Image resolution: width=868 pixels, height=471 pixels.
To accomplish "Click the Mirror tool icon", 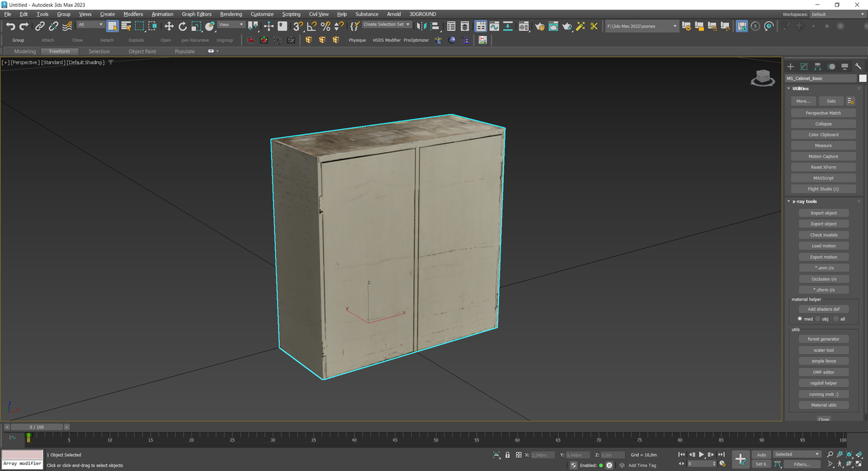I will coord(420,26).
